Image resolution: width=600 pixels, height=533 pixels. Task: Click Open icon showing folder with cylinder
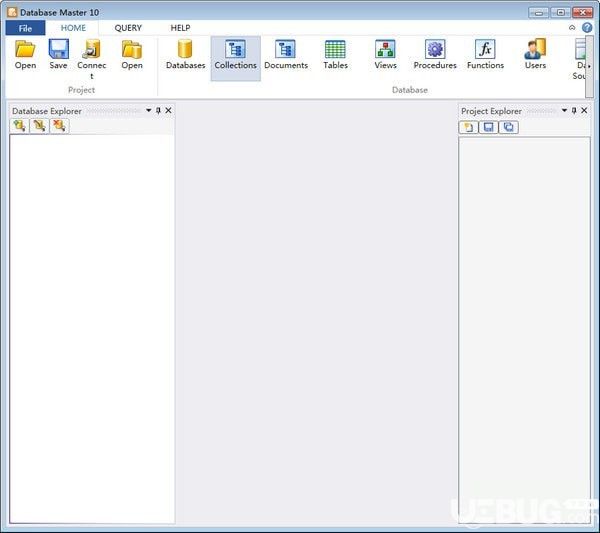(x=132, y=55)
